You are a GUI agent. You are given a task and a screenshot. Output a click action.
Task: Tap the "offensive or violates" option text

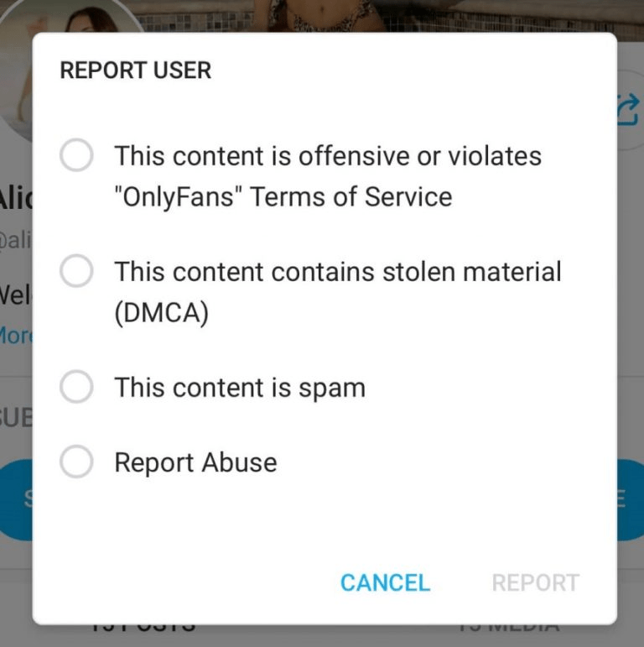pos(328,176)
